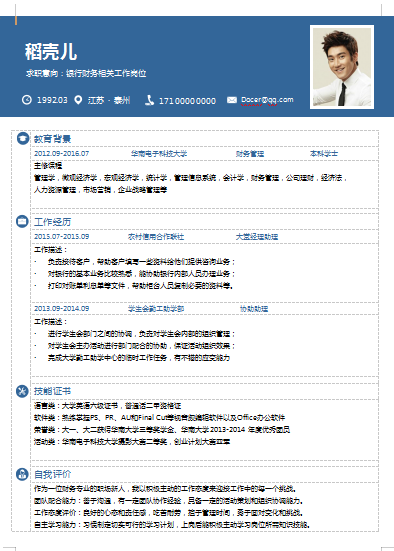This screenshot has width=394, height=551.
Task: Click the date range 2015.07-2015.09
Action: tap(62, 236)
